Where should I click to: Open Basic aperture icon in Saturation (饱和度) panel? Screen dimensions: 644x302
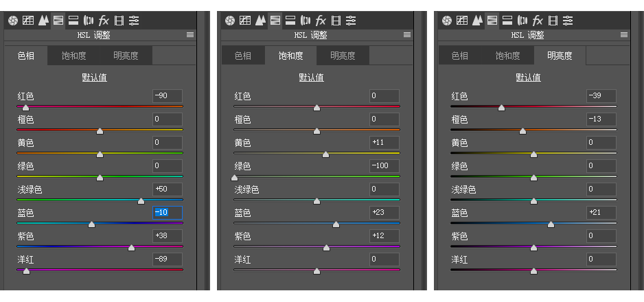(230, 21)
